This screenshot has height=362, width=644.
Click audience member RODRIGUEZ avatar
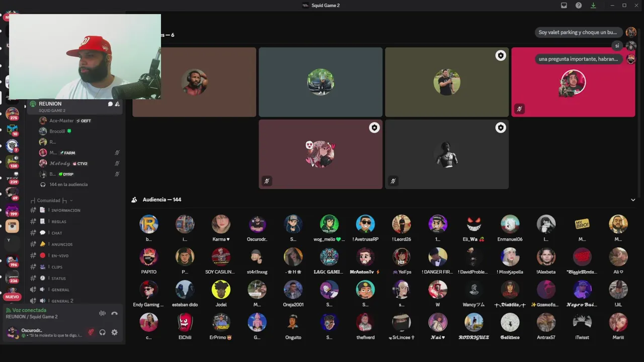point(474,322)
